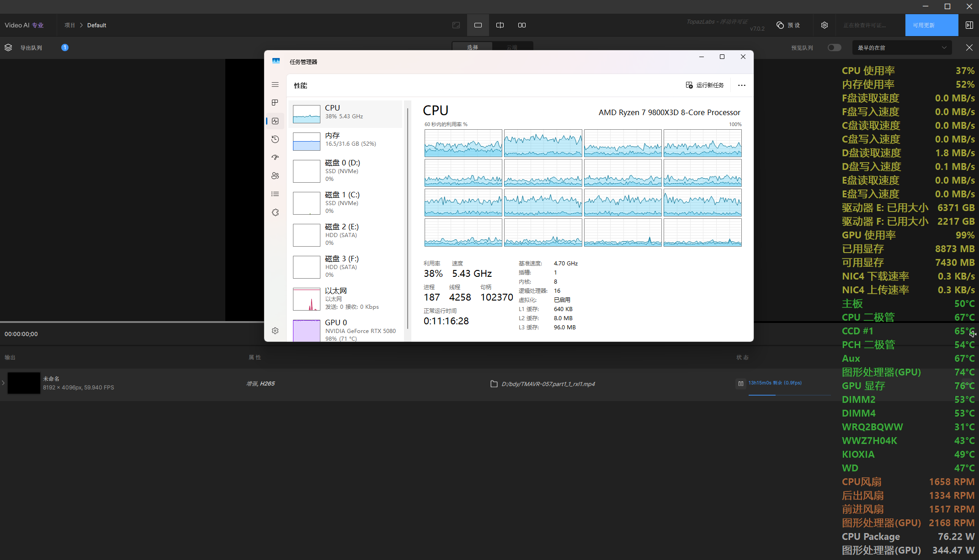Click the 导出队列 layers icon
Viewport: 979px width, 560px height.
tap(8, 48)
